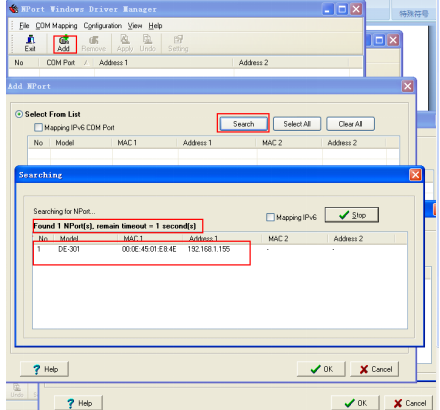
Task: Click the Select All button
Action: [297, 124]
